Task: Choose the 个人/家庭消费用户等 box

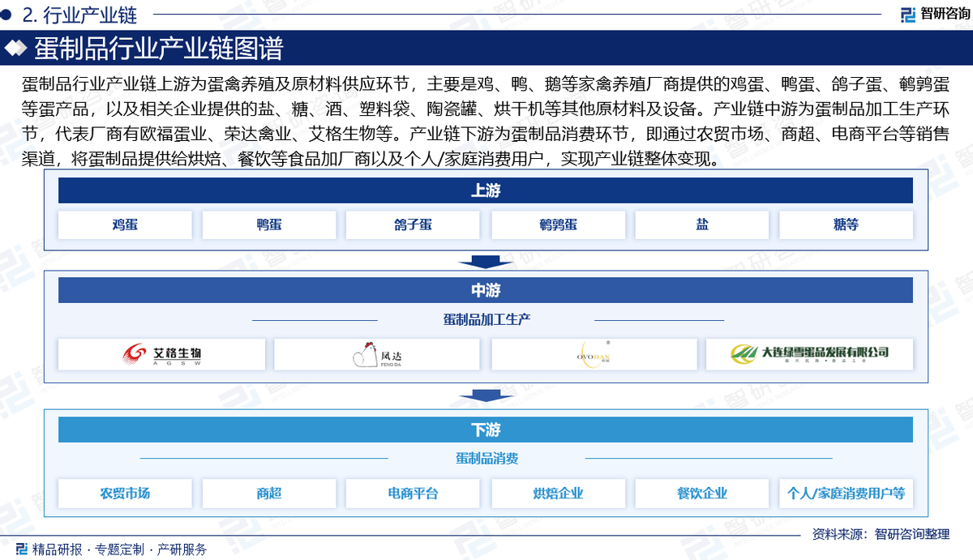Action: click(846, 493)
